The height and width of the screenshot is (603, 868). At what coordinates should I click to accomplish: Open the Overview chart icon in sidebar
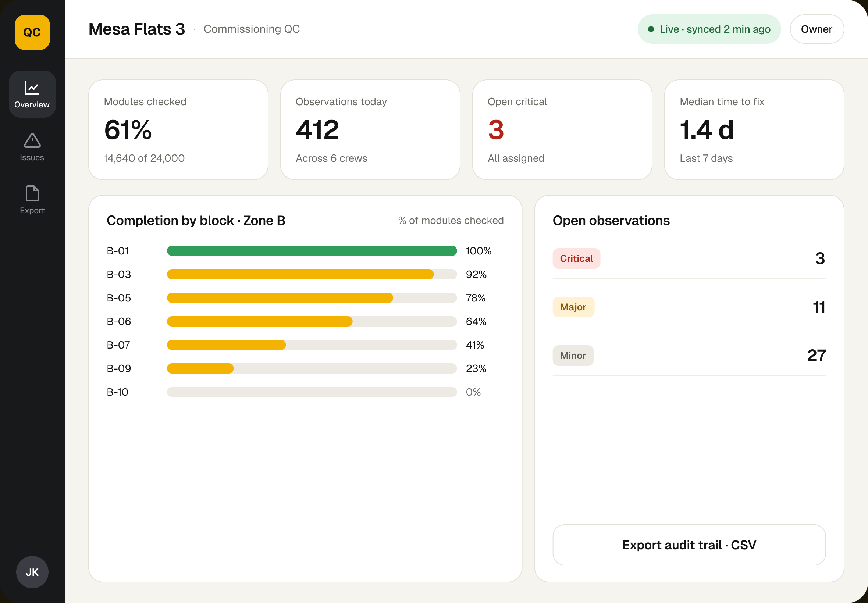click(x=32, y=88)
